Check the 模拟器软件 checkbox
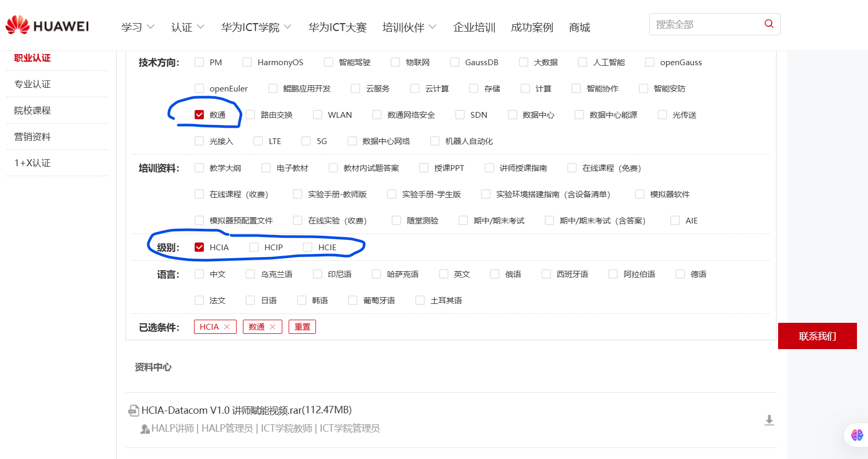Viewport: 868px width, 459px height. click(x=640, y=194)
